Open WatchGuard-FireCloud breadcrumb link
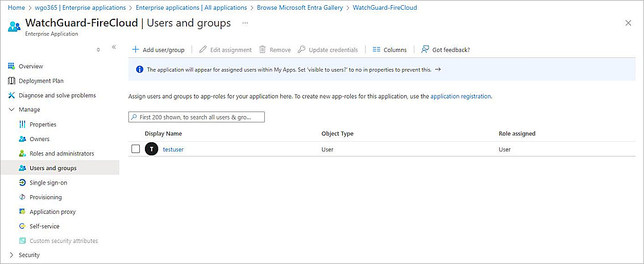Screen dimensions: 644x264 pos(385,7)
